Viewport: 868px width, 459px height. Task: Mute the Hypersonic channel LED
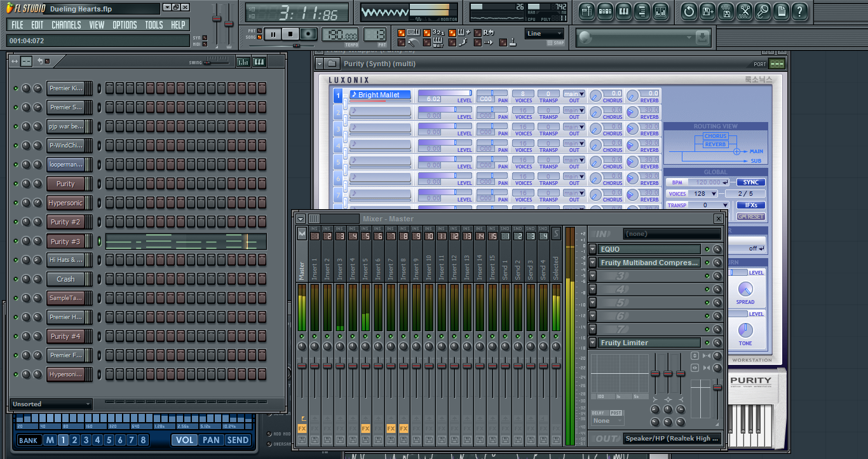point(16,203)
